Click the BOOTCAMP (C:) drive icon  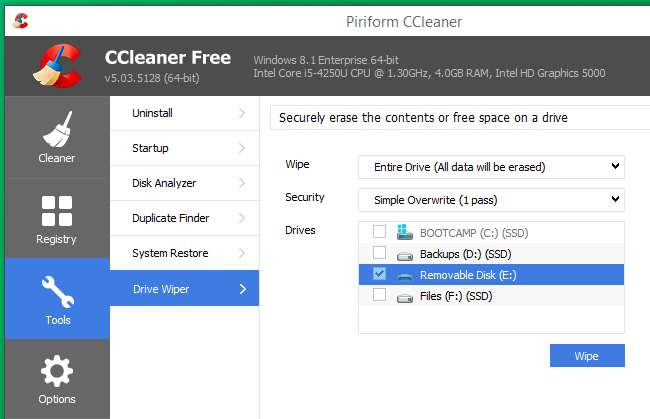pos(405,232)
